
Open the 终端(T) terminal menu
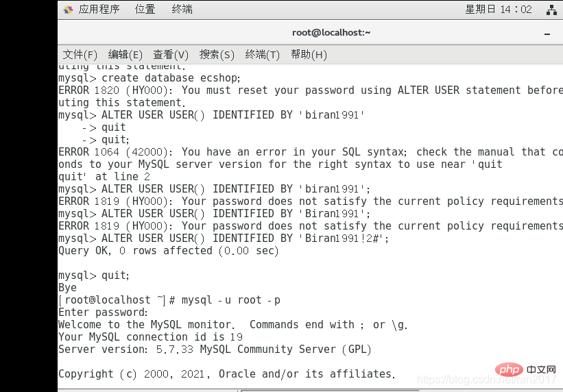click(262, 55)
